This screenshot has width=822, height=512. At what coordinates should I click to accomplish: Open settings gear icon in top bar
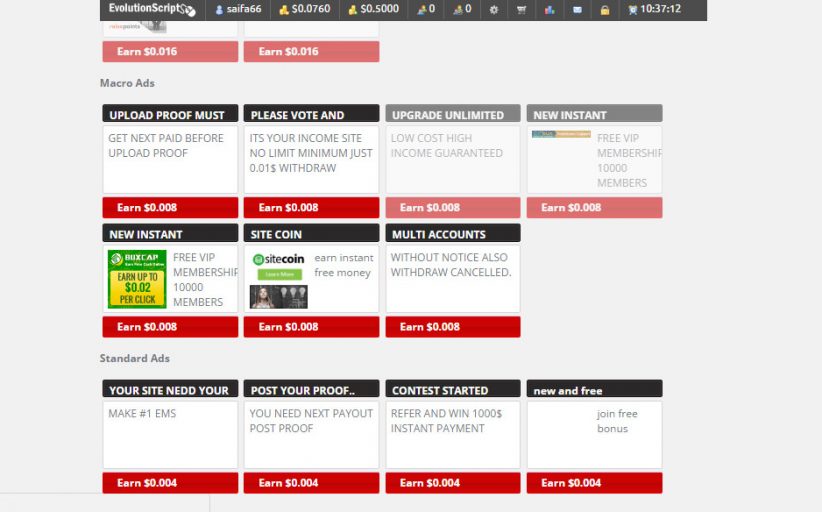[x=493, y=10]
